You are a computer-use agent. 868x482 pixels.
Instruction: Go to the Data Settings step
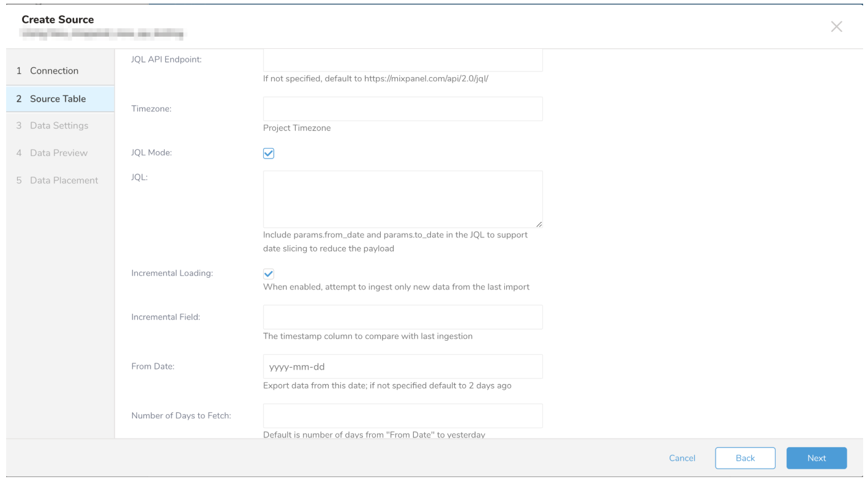click(x=59, y=125)
